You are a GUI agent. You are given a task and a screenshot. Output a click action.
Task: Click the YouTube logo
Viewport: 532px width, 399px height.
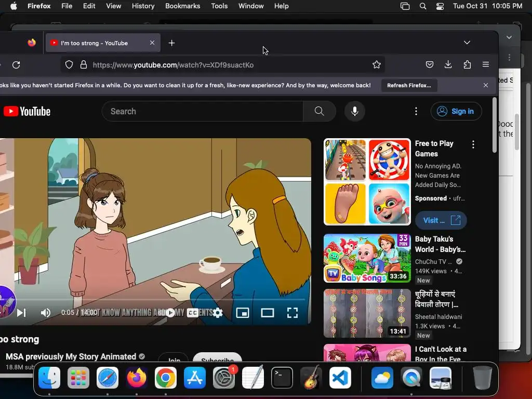[27, 111]
